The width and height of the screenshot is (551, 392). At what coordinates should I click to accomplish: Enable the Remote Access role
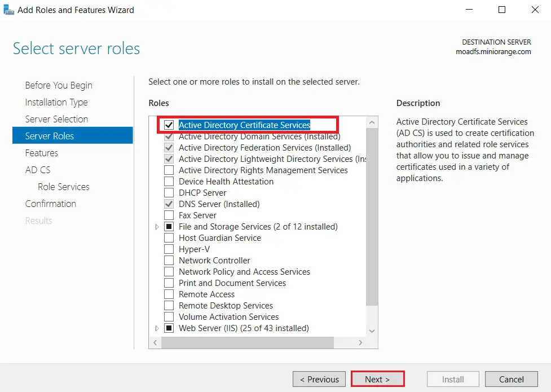pos(168,294)
